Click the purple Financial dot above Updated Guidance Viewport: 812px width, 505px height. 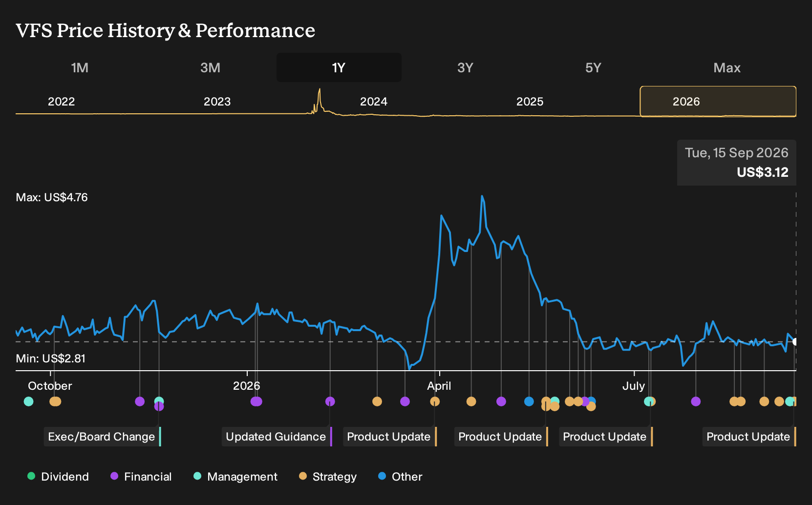coord(330,401)
